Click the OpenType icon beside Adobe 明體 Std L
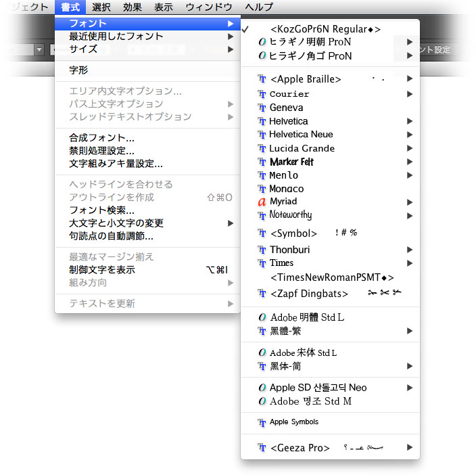Image resolution: width=476 pixels, height=475 pixels. point(262,317)
